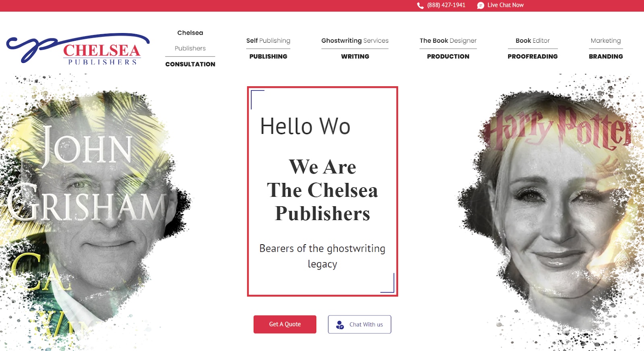This screenshot has width=644, height=351.
Task: Open the Chelsea Publishers Consultation menu
Action: tap(190, 48)
